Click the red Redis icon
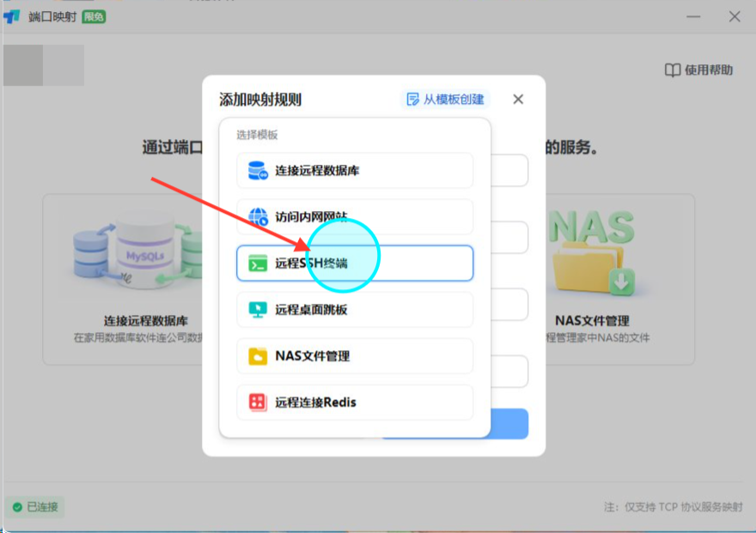Screen dimensions: 756x533 [x=258, y=402]
